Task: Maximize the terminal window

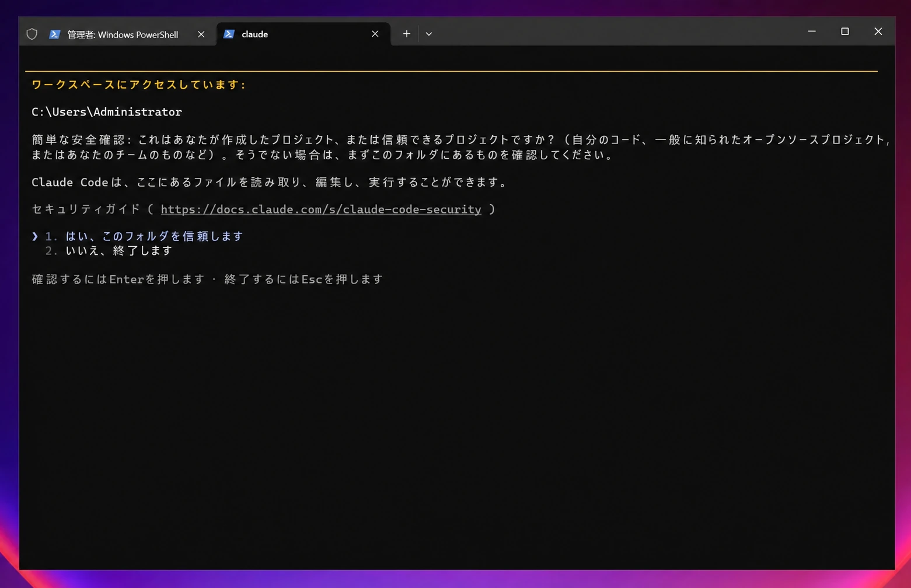Action: click(845, 31)
